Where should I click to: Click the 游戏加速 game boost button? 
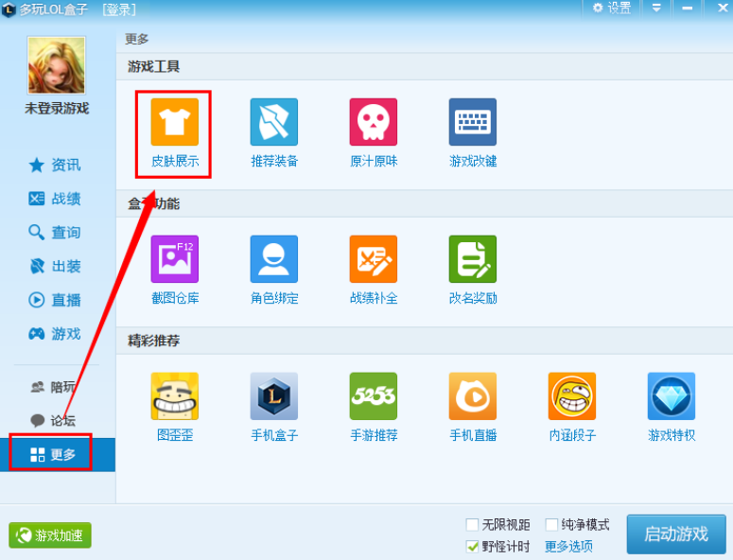point(50,535)
